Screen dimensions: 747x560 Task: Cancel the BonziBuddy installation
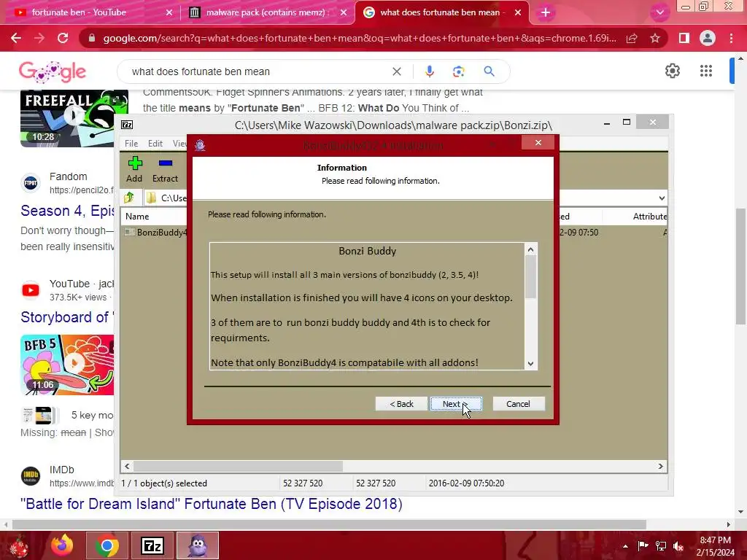(519, 404)
